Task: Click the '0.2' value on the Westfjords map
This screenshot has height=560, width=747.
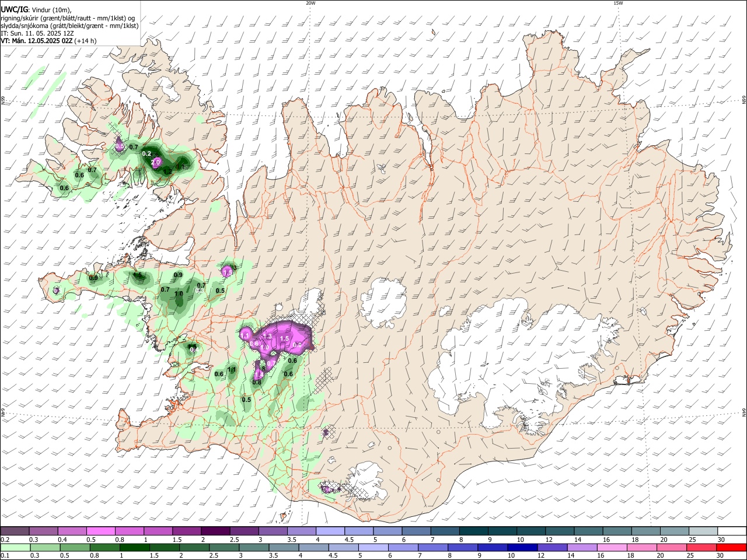Action: point(146,153)
